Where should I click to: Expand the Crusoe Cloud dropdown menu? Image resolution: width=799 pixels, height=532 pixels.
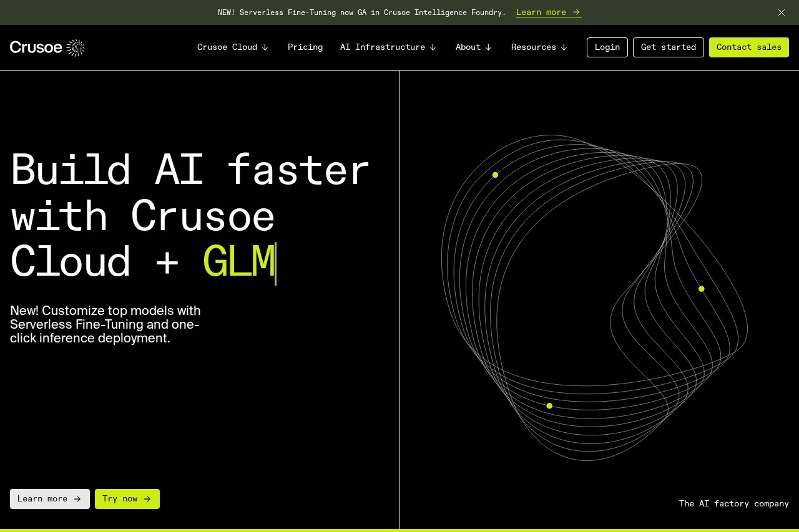[x=233, y=47]
